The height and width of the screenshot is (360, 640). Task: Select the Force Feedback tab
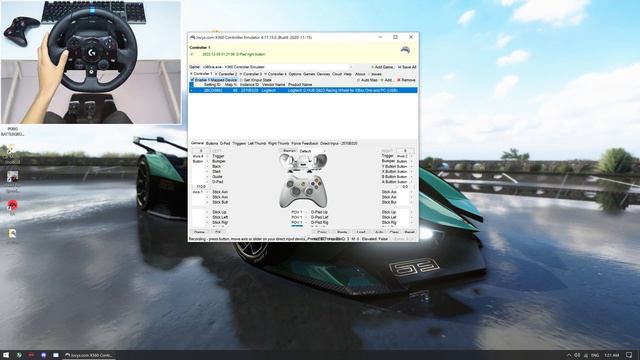pyautogui.click(x=304, y=143)
